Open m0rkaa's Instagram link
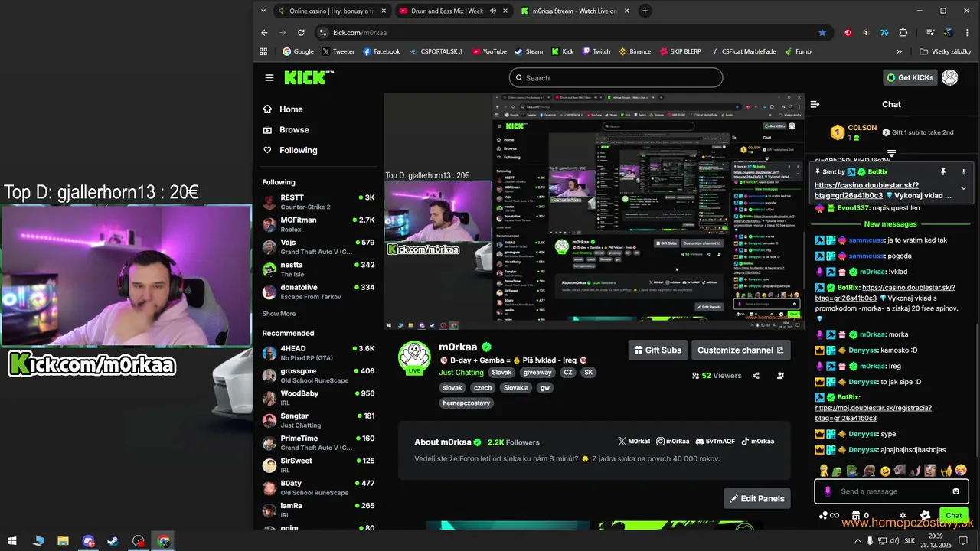980x551 pixels. 672,442
